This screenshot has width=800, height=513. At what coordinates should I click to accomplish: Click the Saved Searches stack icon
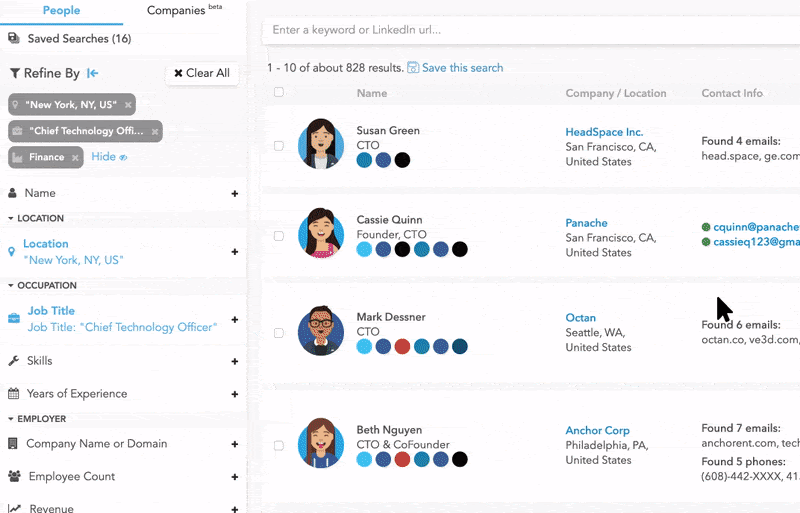[14, 38]
